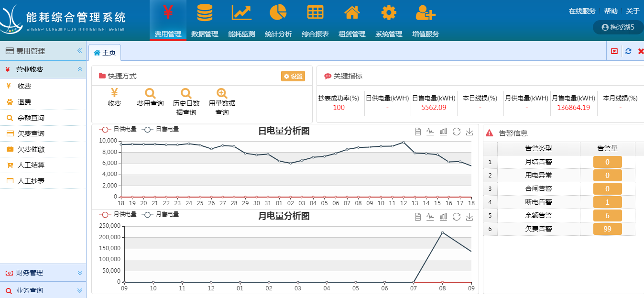Screen dimensions: 644x298
Task: Click the 在线服务 link
Action: [x=582, y=11]
